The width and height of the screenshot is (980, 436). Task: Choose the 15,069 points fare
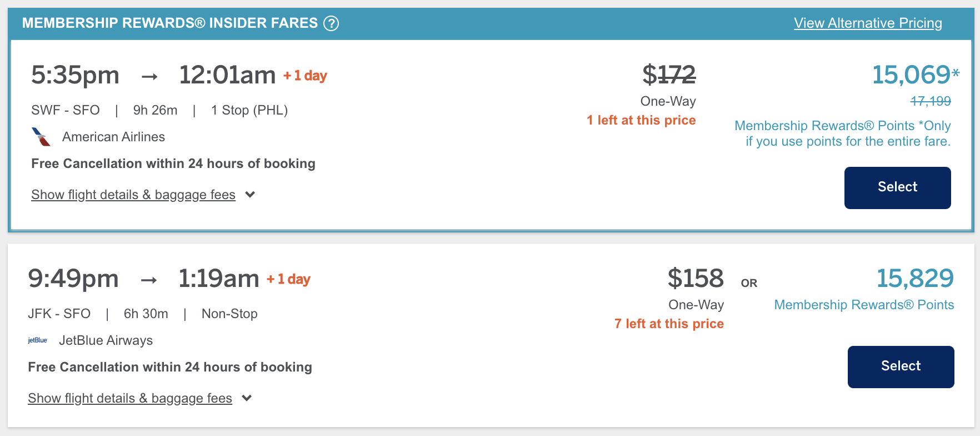point(912,75)
